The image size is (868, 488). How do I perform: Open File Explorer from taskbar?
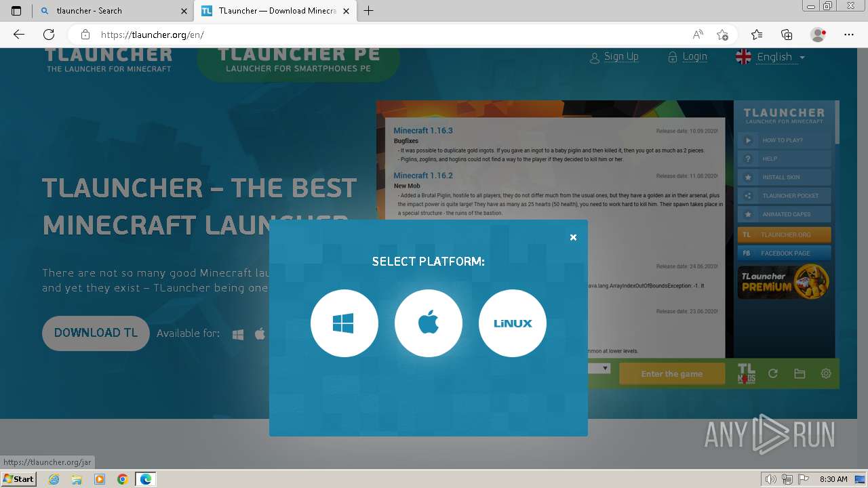[77, 479]
